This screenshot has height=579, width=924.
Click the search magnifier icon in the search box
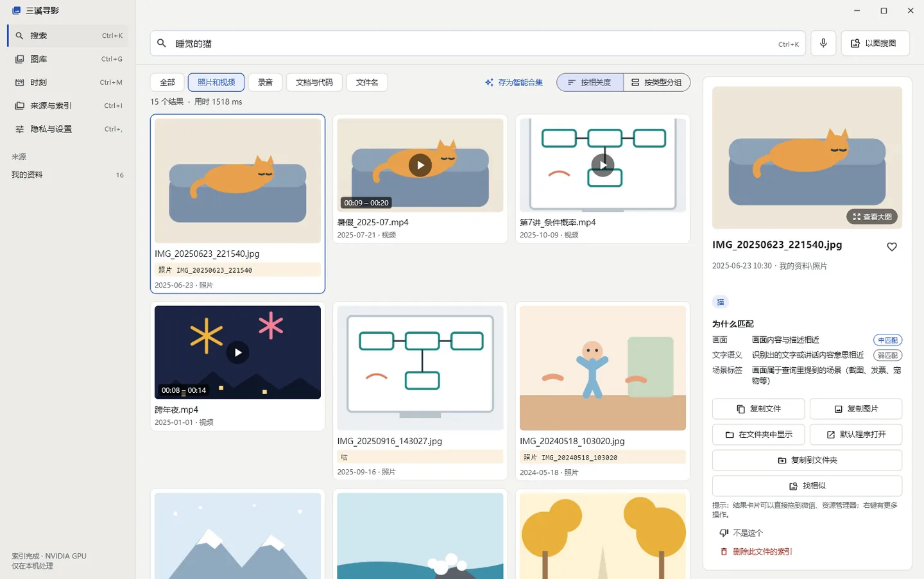[x=162, y=43]
